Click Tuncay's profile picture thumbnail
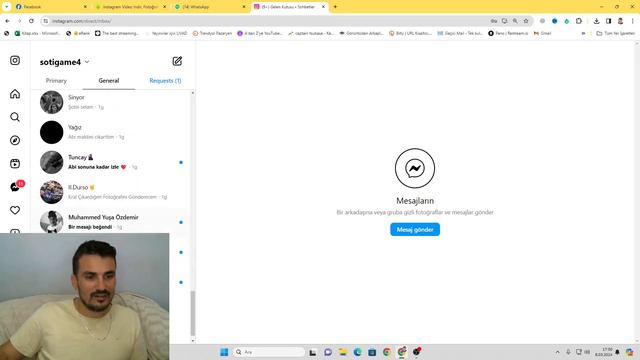640x360 pixels. (x=51, y=162)
